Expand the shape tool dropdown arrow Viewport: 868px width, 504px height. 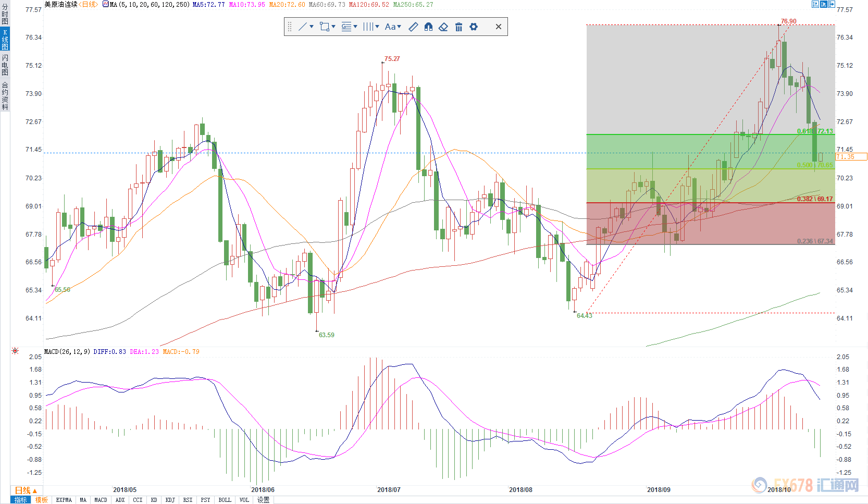coord(333,27)
